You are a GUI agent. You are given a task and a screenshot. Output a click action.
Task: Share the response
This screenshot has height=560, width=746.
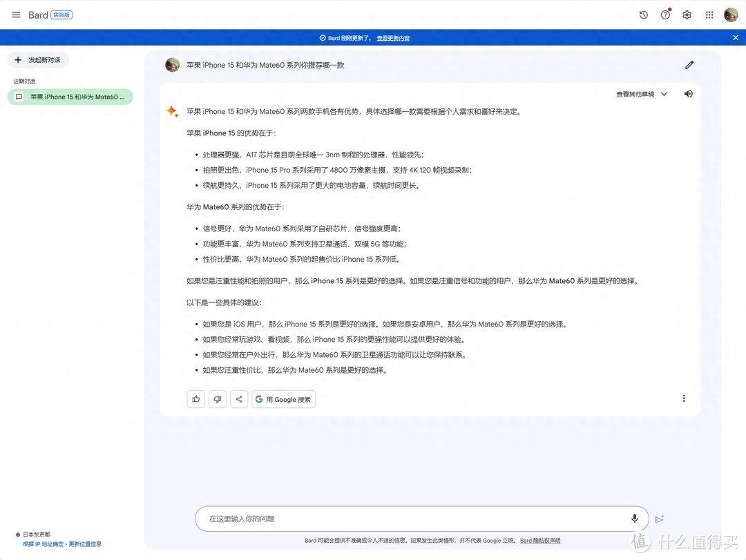click(x=239, y=399)
